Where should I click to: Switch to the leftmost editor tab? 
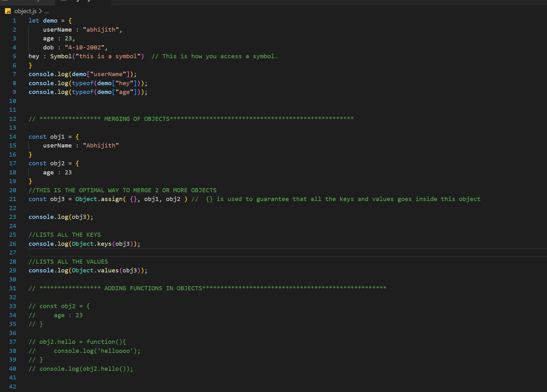pyautogui.click(x=27, y=2)
